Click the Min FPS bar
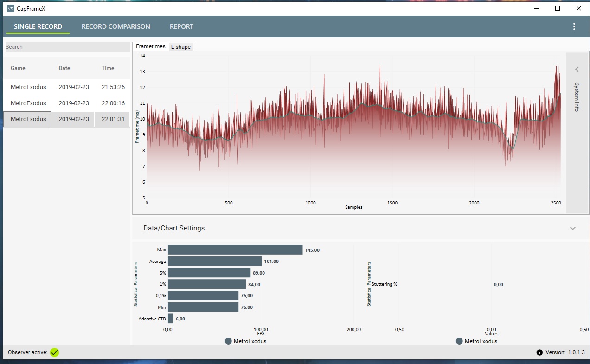590x364 pixels. point(203,307)
